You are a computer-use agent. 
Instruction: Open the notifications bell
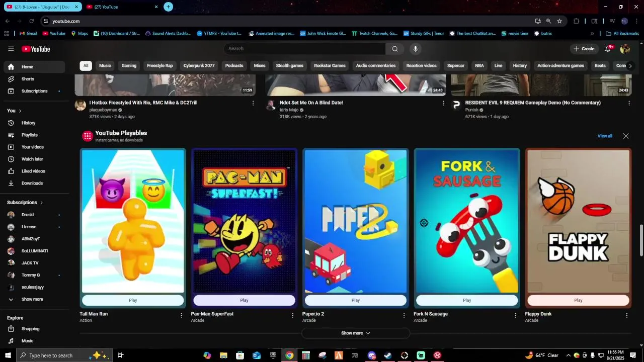coord(608,49)
